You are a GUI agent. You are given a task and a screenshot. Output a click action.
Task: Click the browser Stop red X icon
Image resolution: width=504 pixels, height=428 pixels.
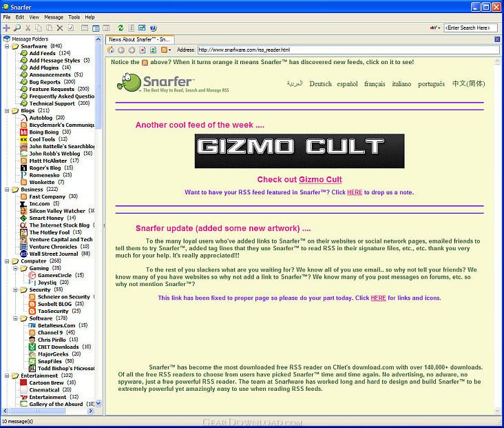[x=143, y=50]
